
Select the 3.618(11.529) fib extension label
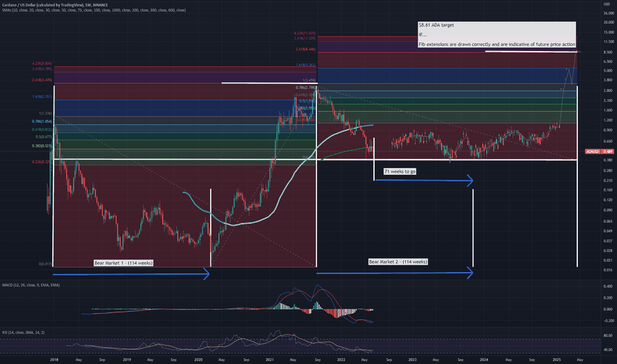(305, 38)
